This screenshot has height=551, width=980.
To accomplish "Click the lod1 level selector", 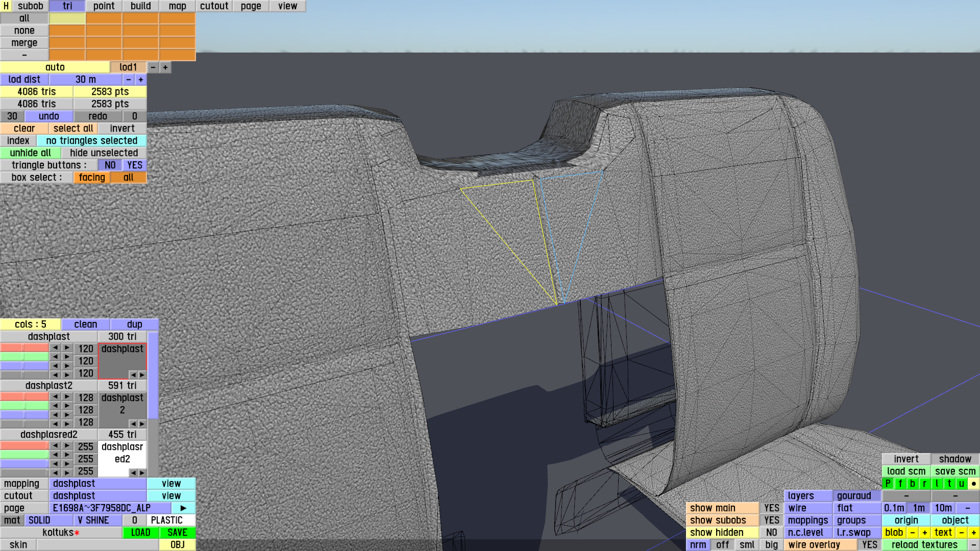I will [128, 67].
